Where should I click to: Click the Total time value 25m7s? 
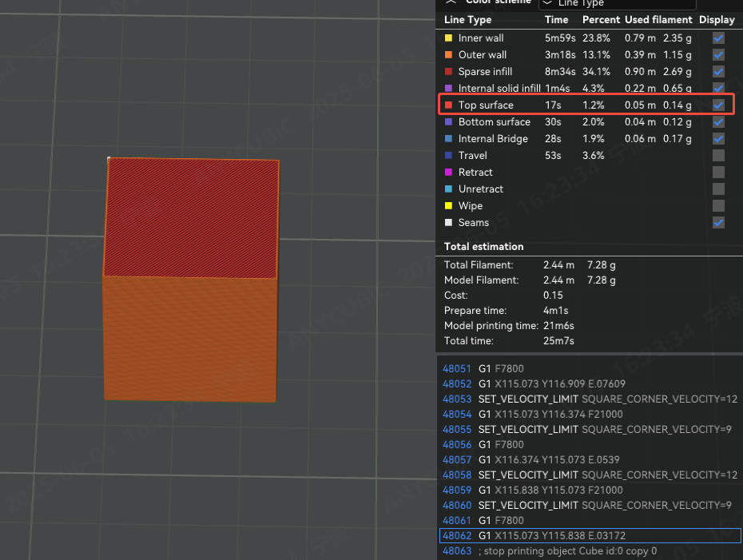pyautogui.click(x=558, y=340)
